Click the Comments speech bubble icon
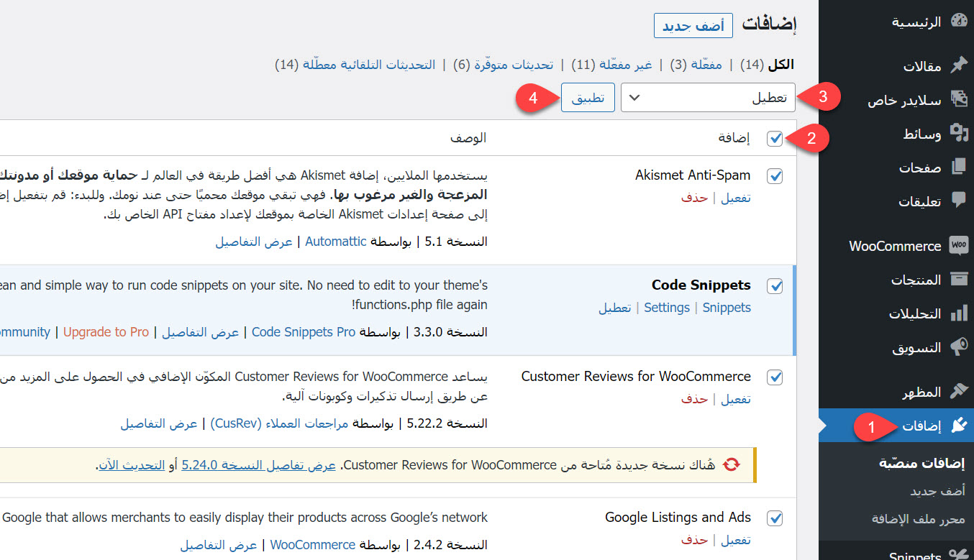This screenshot has height=560, width=974. tap(959, 201)
